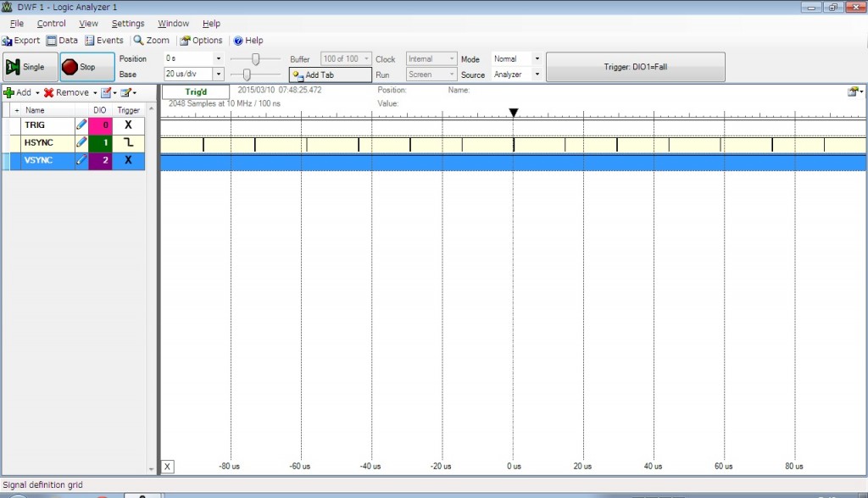Click the green plus Add signal button
Image resolution: width=868 pixels, height=498 pixels.
coord(18,92)
